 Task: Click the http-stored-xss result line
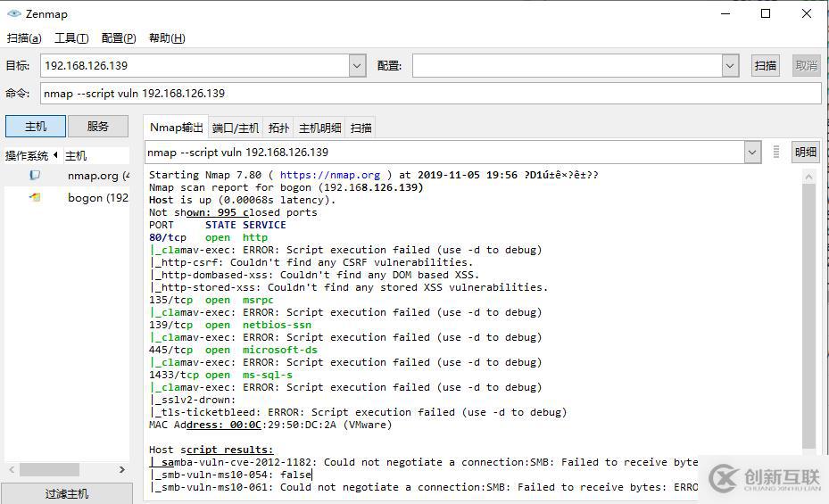click(349, 287)
